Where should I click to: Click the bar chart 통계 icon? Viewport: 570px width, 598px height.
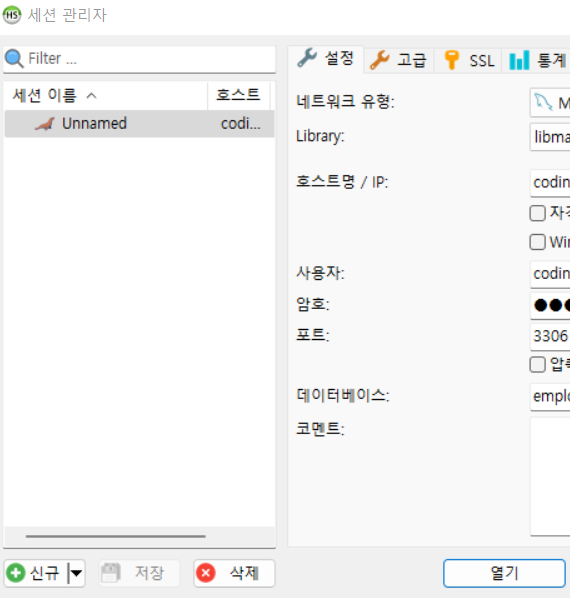click(519, 60)
